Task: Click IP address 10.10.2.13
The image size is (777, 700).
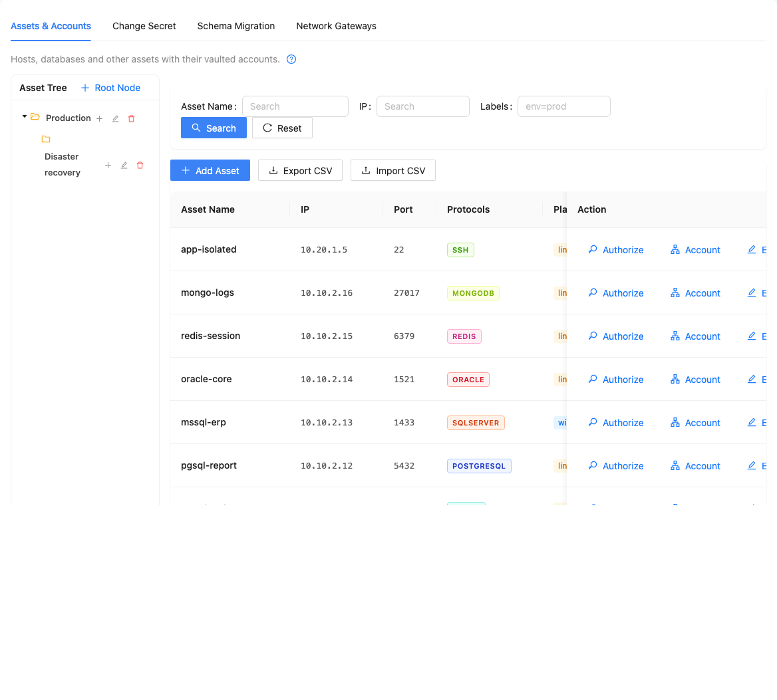Action: point(327,423)
